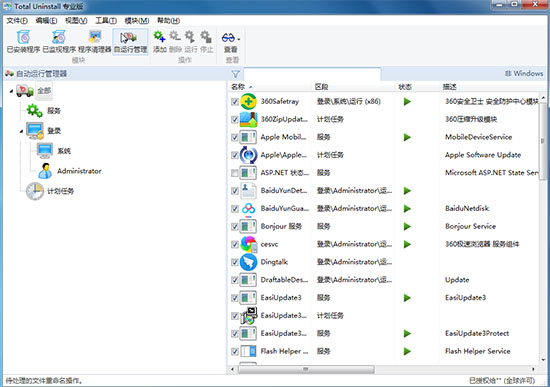
Task: Select the MobileDeviceService description text
Action: click(x=478, y=137)
